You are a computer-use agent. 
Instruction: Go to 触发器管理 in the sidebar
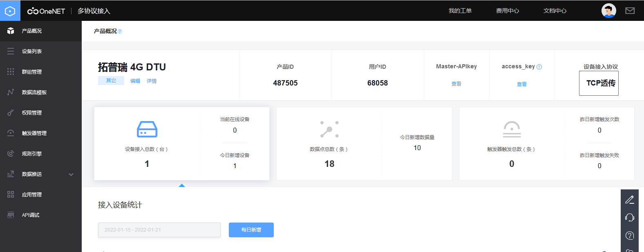coord(34,133)
